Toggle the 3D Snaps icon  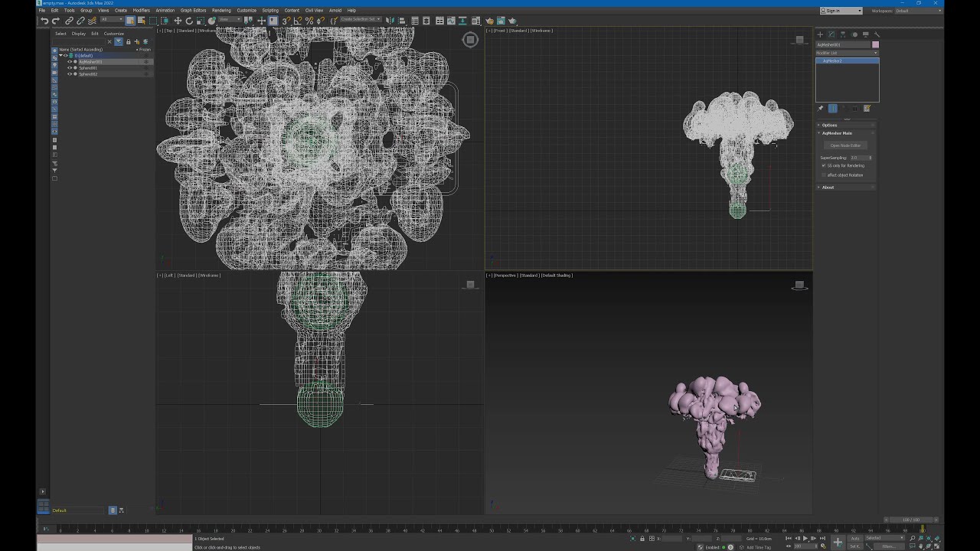(x=286, y=21)
